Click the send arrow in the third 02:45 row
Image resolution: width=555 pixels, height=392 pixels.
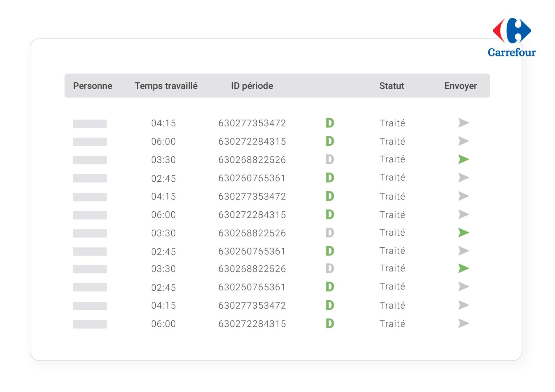(463, 286)
